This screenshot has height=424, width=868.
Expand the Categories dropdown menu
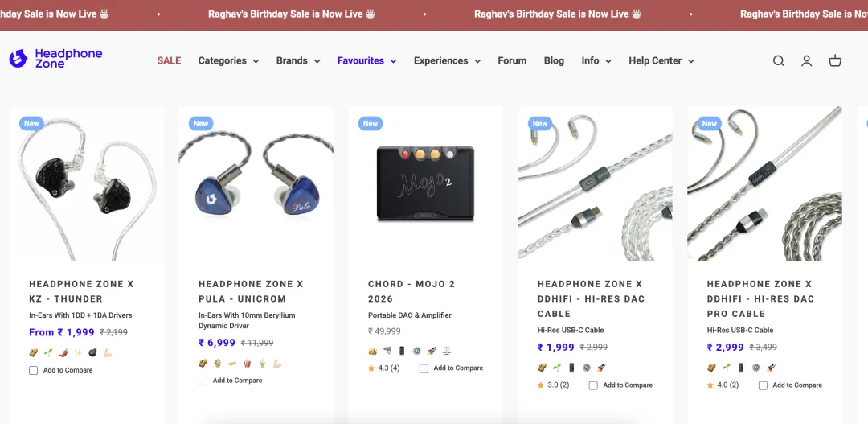tap(228, 60)
